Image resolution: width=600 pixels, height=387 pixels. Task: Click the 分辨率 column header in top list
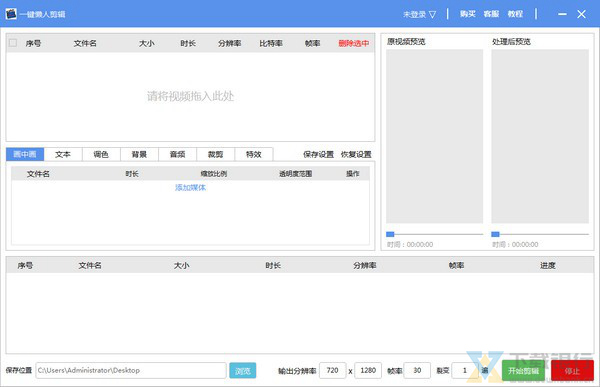230,43
